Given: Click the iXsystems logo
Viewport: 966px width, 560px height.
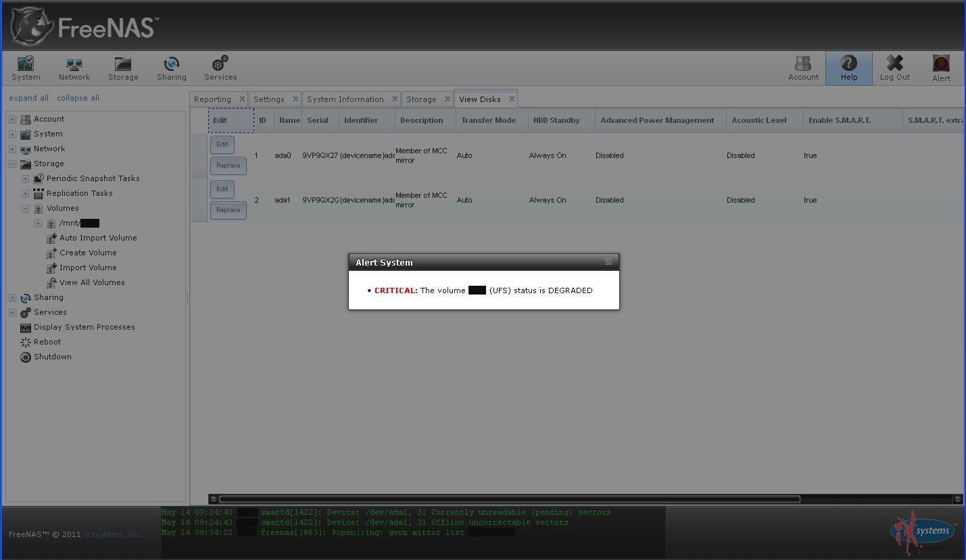Looking at the screenshot, I should pos(923,531).
